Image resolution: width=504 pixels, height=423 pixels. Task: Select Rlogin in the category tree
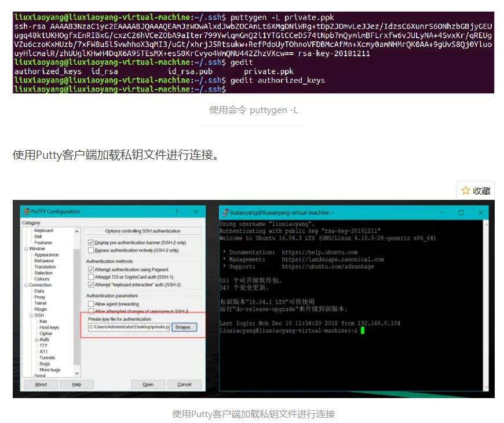click(41, 309)
